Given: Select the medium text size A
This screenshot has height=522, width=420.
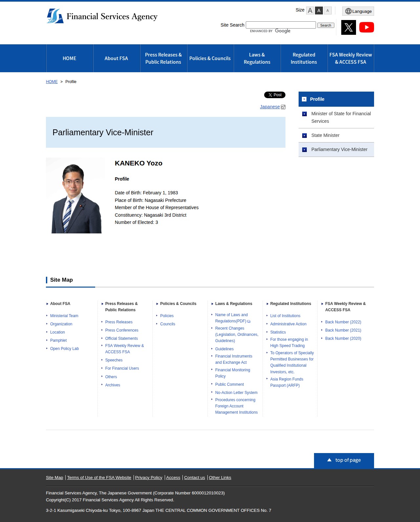Looking at the screenshot, I should pos(319,11).
